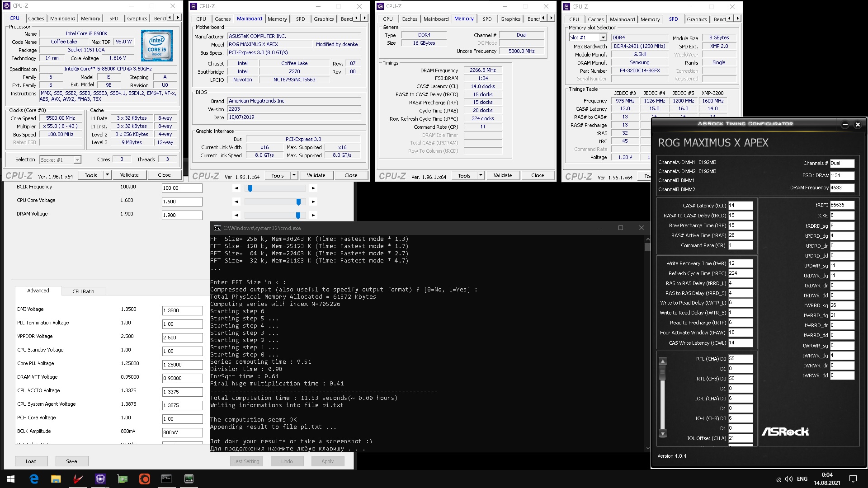Click the Intel Core i5 logo

(157, 46)
